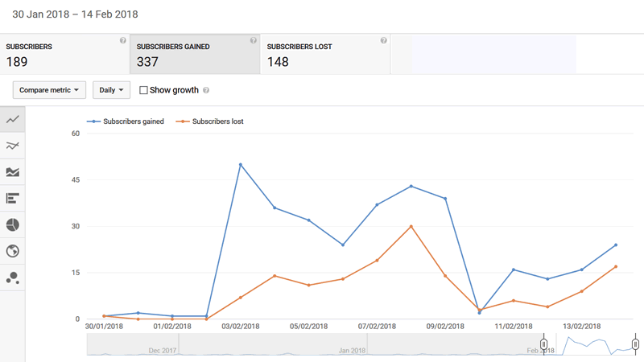Image resolution: width=644 pixels, height=362 pixels.
Task: Choose the bar chart view icon
Action: coord(12,198)
